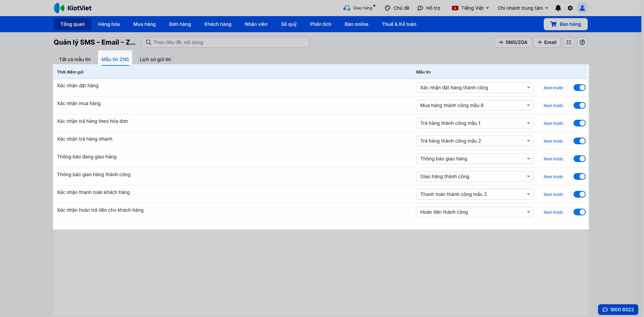
Task: Click Xem trước for Xác nhận mua hàng
Action: pyautogui.click(x=553, y=105)
